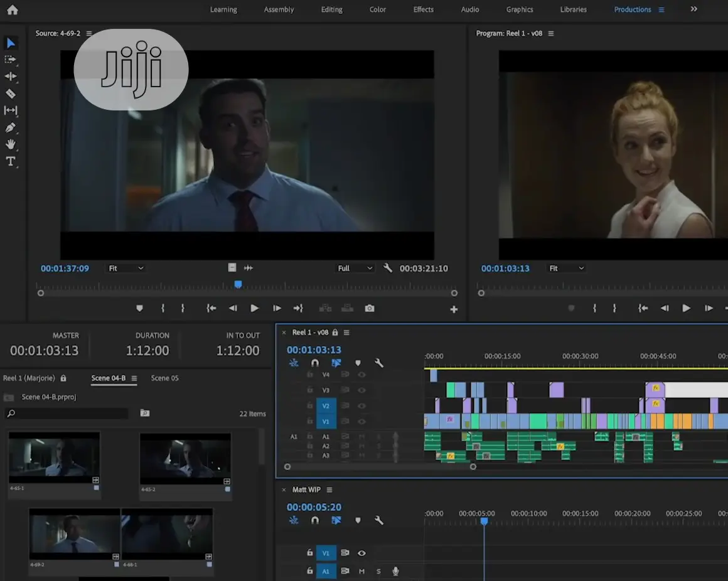The height and width of the screenshot is (581, 728).
Task: Toggle snap in Reel 1 timeline
Action: (x=315, y=363)
